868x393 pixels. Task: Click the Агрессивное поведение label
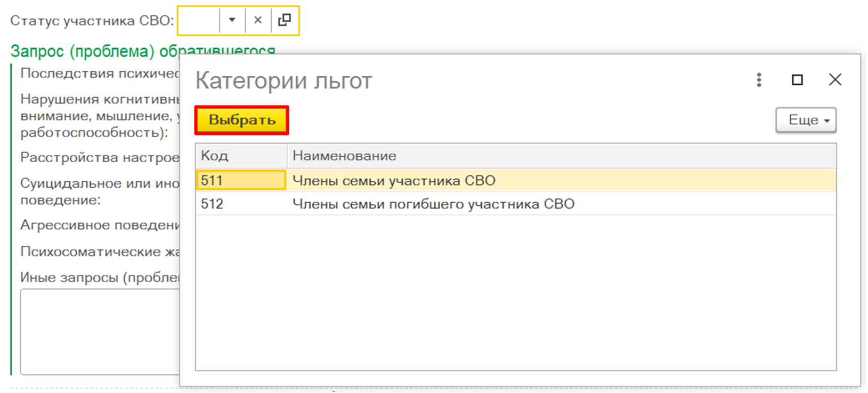(100, 225)
